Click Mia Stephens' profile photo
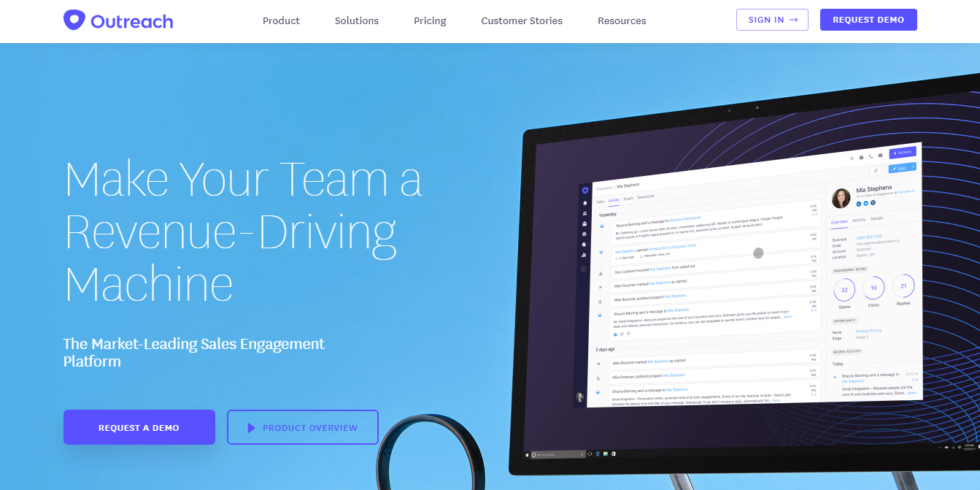The height and width of the screenshot is (490, 980). point(841,198)
